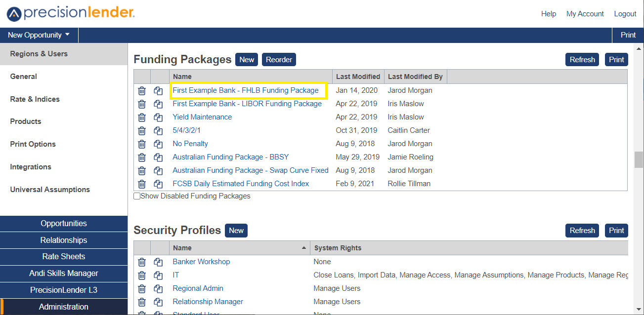Open Andi Skills Manager tab
Viewport: 644px width, 315px height.
(64, 274)
